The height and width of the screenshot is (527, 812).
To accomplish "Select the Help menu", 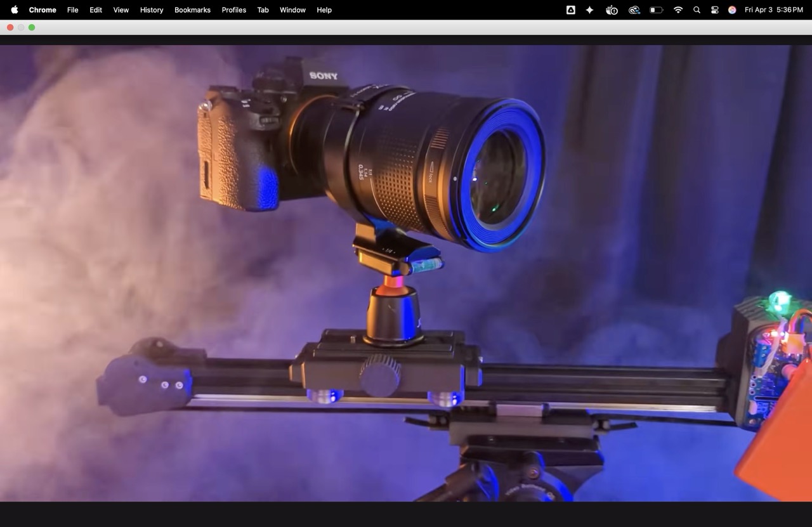I will click(324, 10).
